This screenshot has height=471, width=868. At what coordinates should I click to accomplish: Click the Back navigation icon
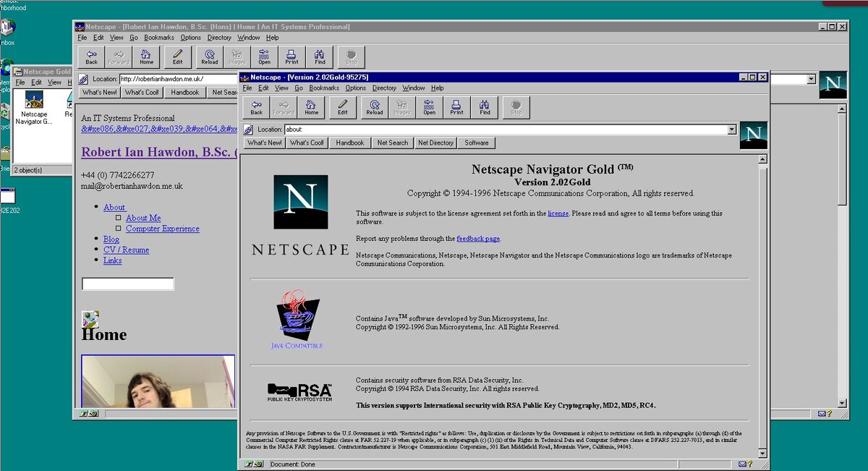(256, 107)
